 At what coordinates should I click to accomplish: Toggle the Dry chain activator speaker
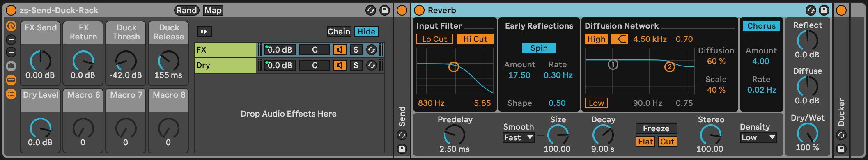click(340, 65)
